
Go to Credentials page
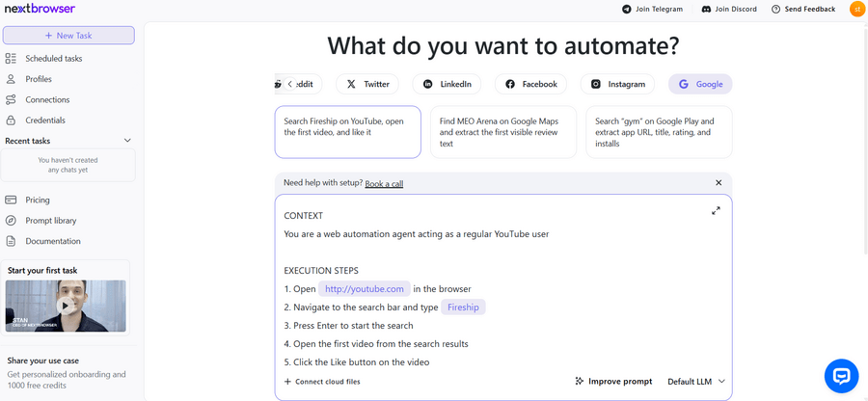click(45, 120)
